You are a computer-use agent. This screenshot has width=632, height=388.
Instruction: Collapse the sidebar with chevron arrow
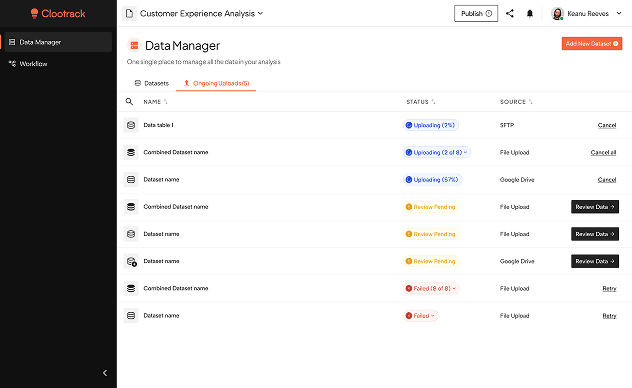coord(105,373)
